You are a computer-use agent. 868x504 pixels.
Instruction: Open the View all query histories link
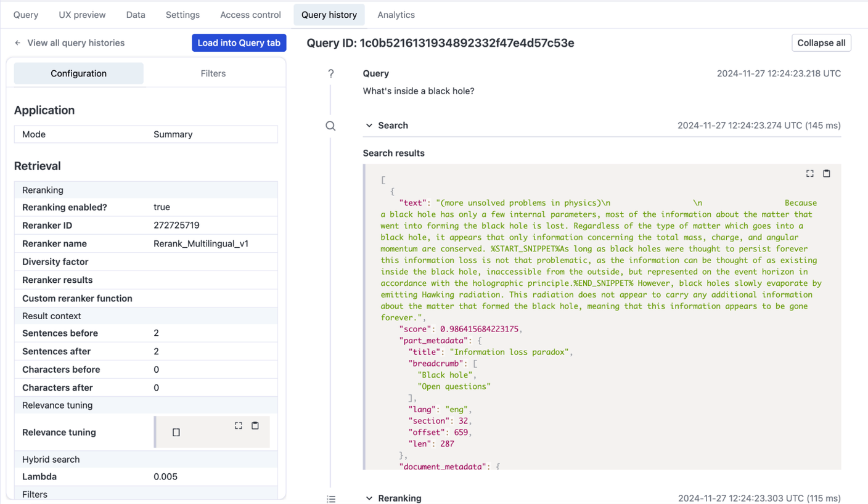(x=76, y=43)
